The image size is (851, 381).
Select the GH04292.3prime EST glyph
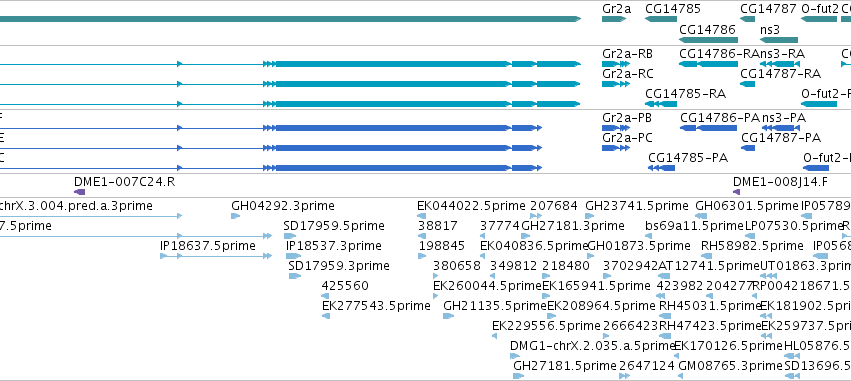[235, 216]
